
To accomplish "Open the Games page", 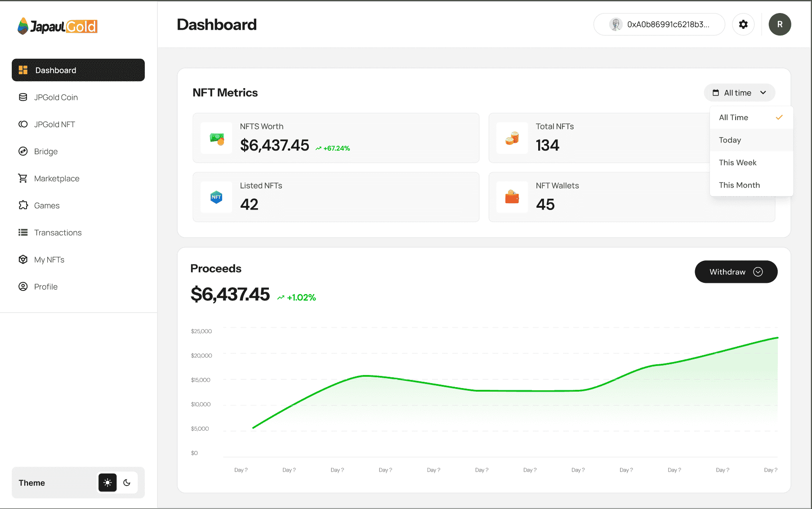I will click(x=78, y=205).
